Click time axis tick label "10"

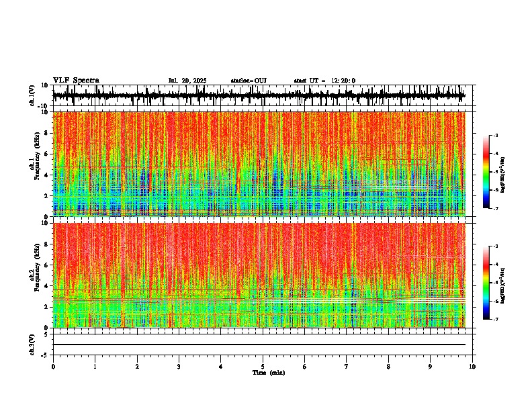point(472,367)
